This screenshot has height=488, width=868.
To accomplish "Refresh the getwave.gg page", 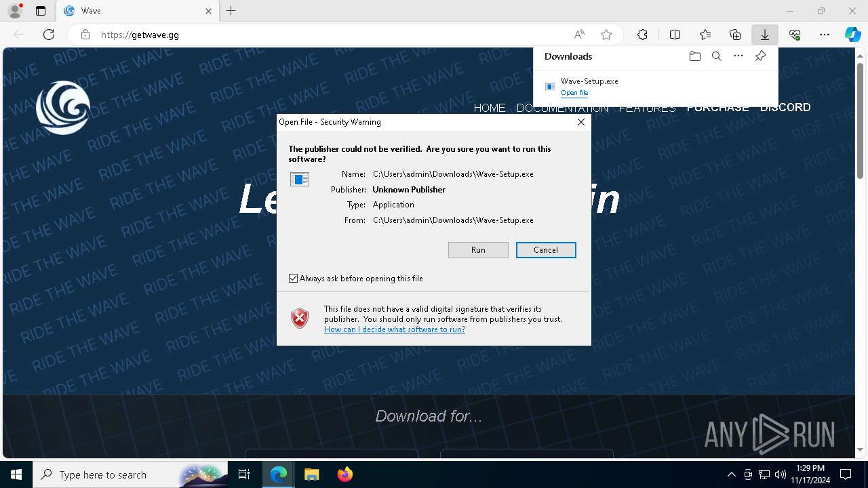I will click(49, 35).
